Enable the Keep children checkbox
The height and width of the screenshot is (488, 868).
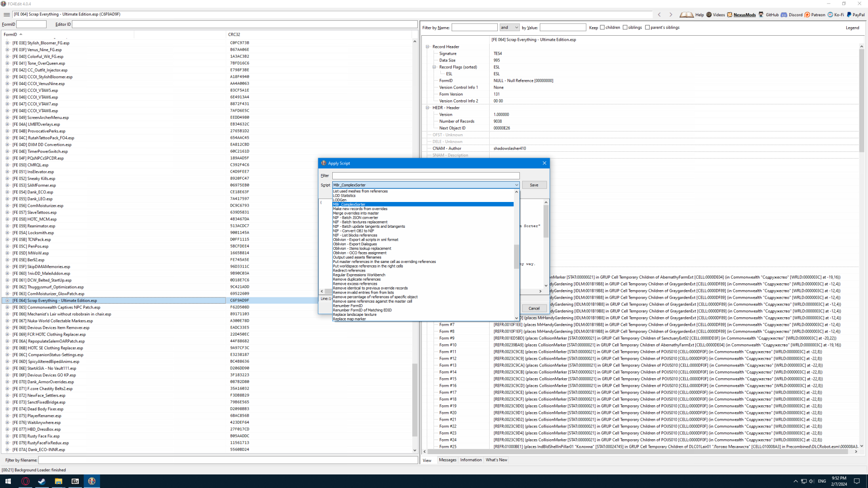coord(602,28)
